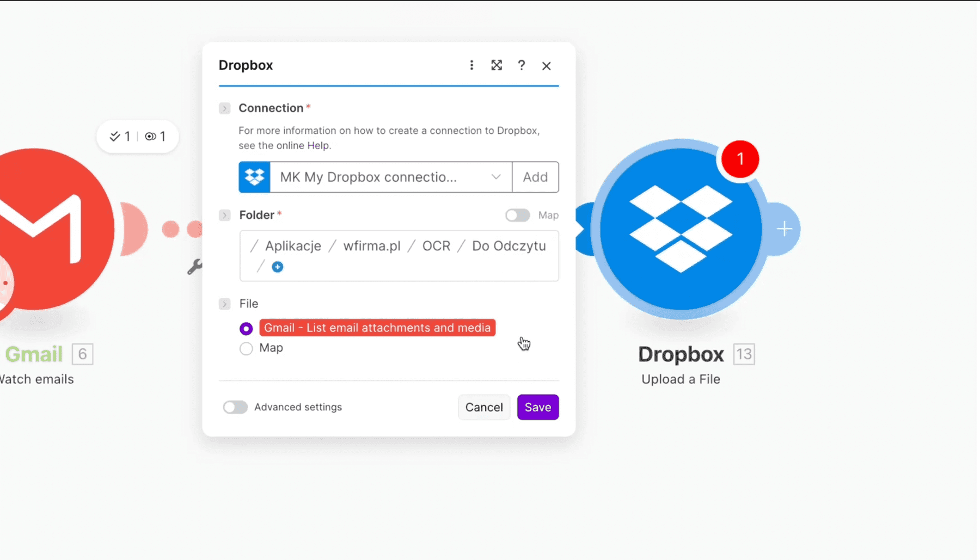The image size is (980, 560).
Task: Expand the File section arrow
Action: click(224, 304)
